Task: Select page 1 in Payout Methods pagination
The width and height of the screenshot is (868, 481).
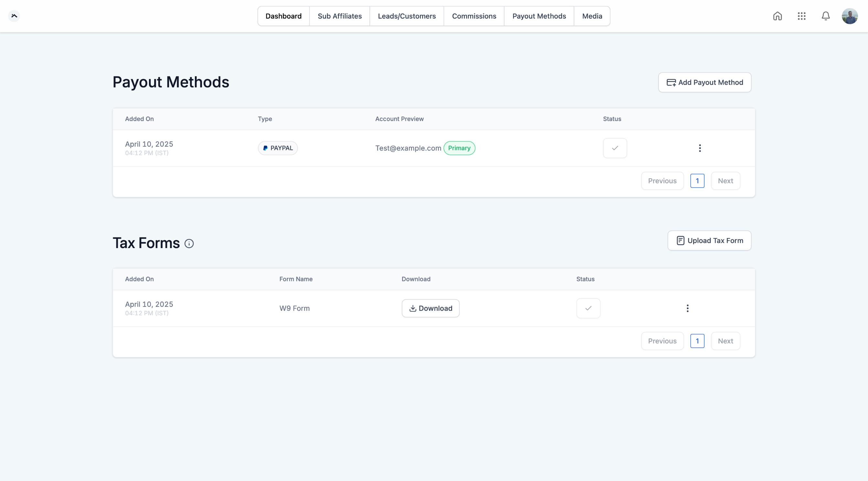Action: [x=697, y=181]
